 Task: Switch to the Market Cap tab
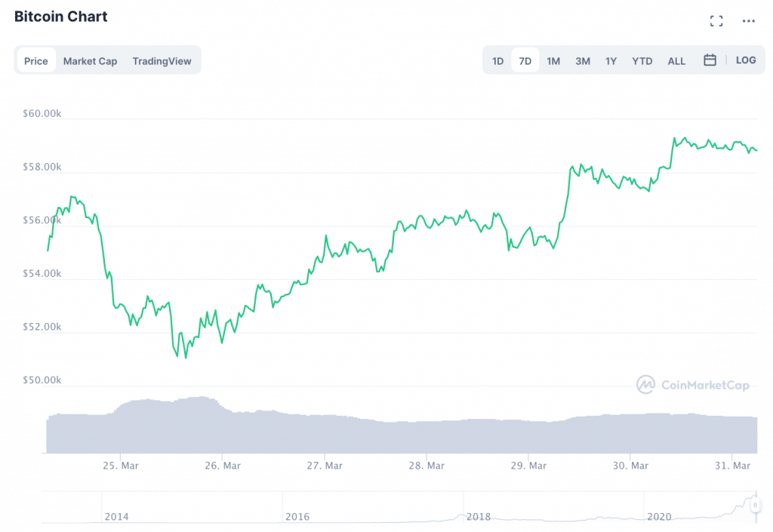click(x=90, y=61)
